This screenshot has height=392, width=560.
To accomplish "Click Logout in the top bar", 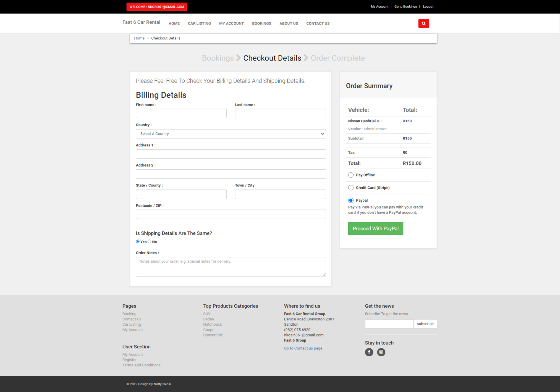I will (428, 6).
